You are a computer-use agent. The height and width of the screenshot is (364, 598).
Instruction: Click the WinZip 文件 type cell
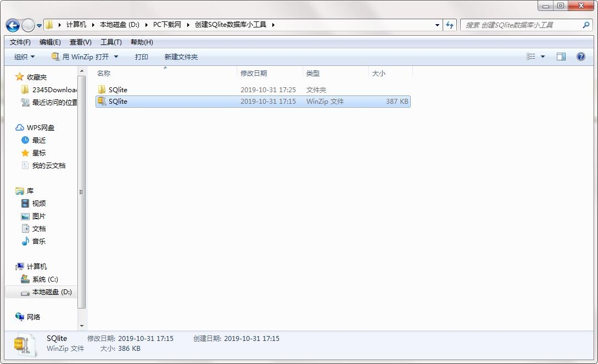pos(325,102)
